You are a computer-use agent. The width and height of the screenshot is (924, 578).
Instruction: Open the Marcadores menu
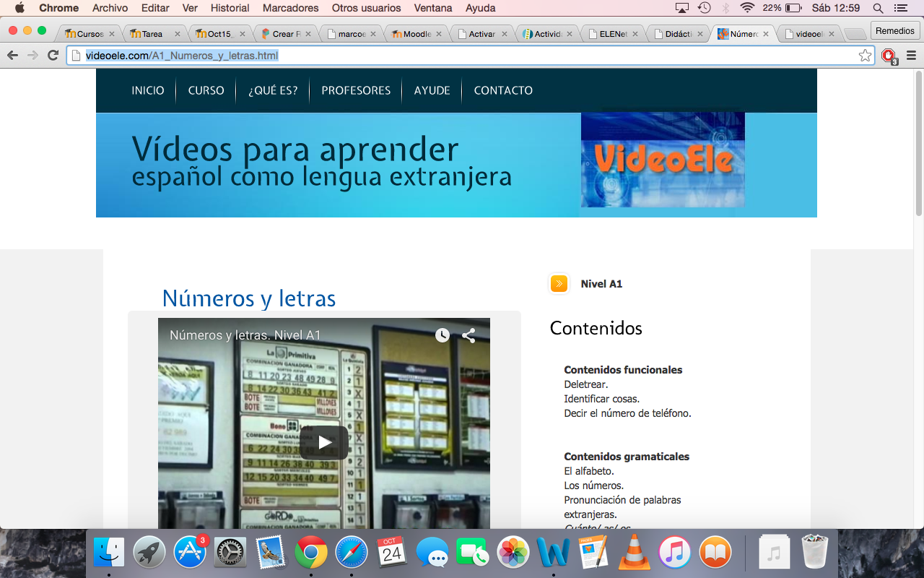point(290,8)
